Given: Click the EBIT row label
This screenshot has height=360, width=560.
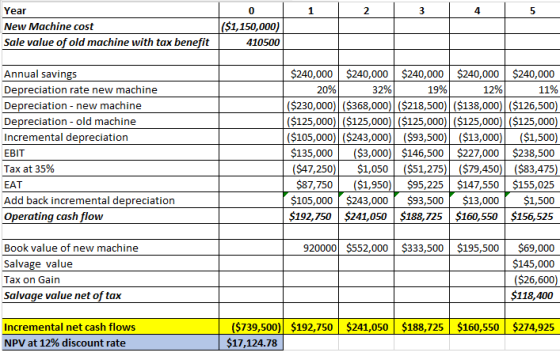Looking at the screenshot, I should (14, 153).
